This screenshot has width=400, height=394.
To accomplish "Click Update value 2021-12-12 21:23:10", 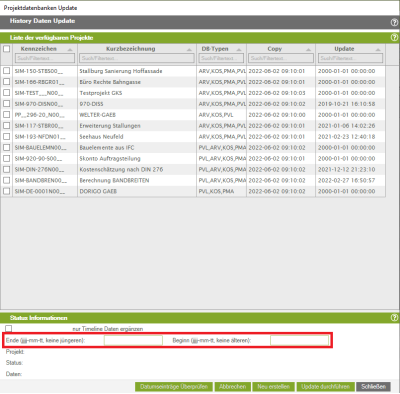I will coord(346,170).
